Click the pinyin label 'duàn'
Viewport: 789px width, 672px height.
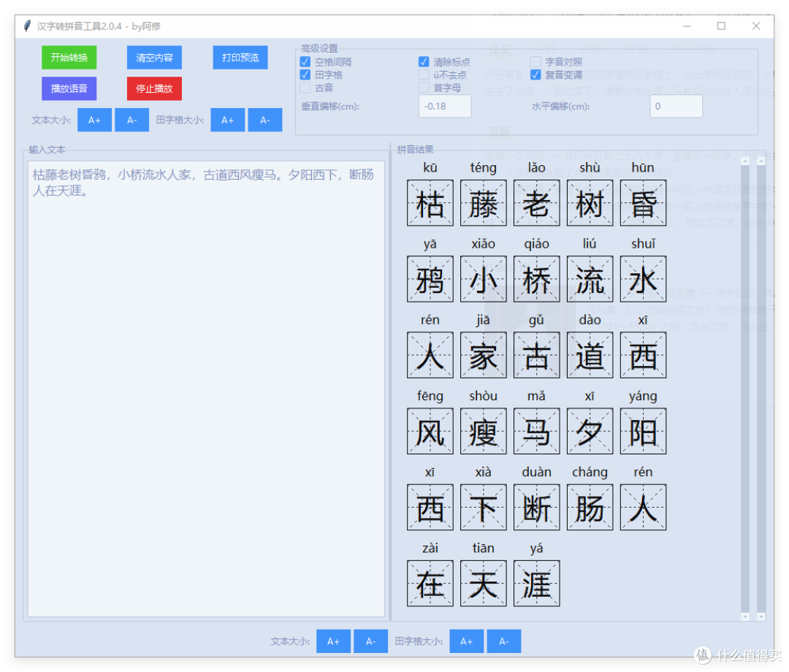pyautogui.click(x=536, y=473)
